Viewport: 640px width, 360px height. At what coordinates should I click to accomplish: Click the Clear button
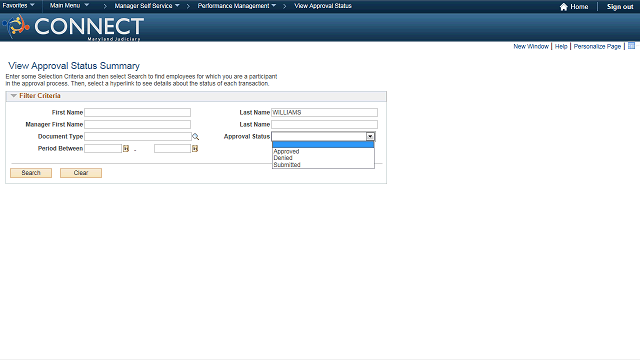coord(81,173)
